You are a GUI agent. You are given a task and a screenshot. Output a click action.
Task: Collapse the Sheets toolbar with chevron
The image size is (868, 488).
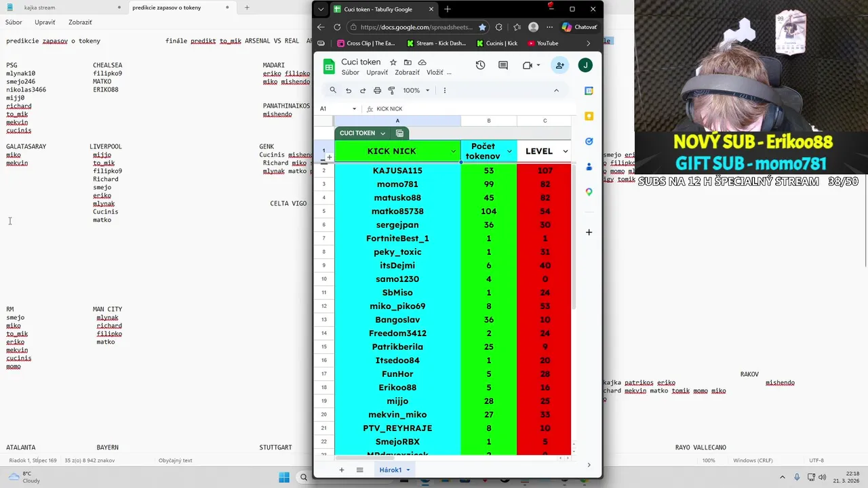pos(556,90)
